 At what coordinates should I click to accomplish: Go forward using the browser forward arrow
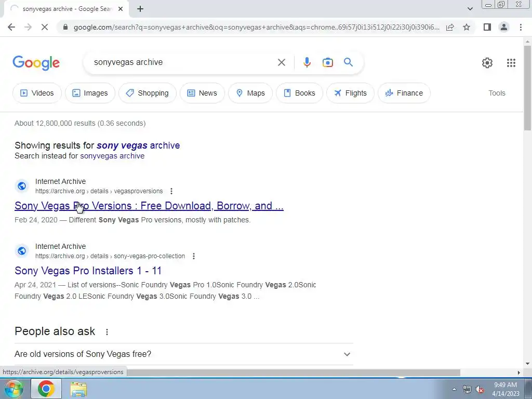[x=28, y=27]
